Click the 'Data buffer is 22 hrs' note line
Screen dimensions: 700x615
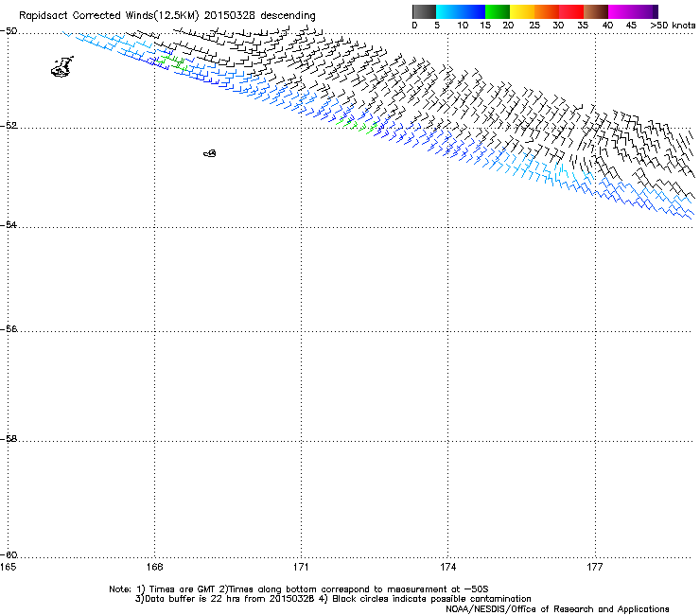click(333, 599)
